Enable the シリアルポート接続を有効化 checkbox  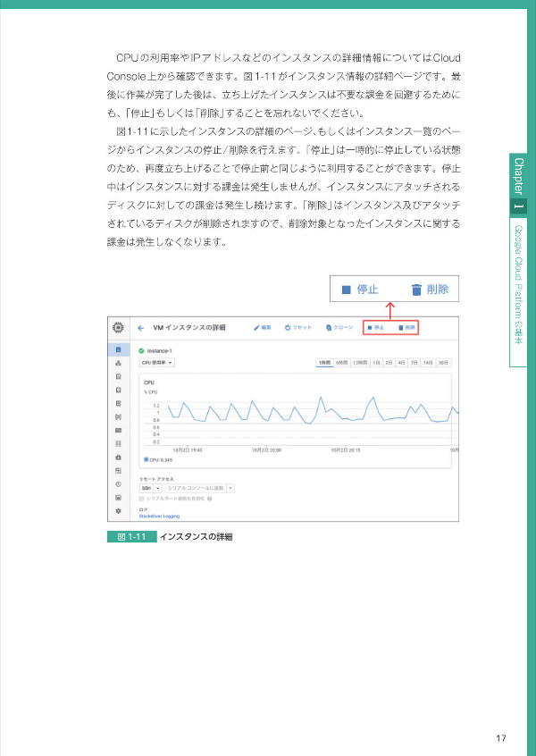pos(141,499)
